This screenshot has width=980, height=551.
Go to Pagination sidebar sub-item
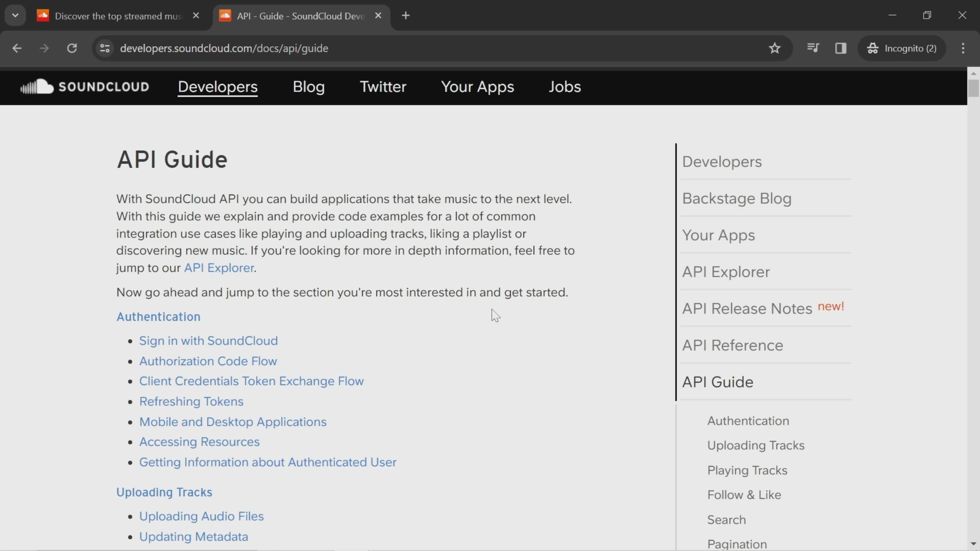click(x=737, y=544)
